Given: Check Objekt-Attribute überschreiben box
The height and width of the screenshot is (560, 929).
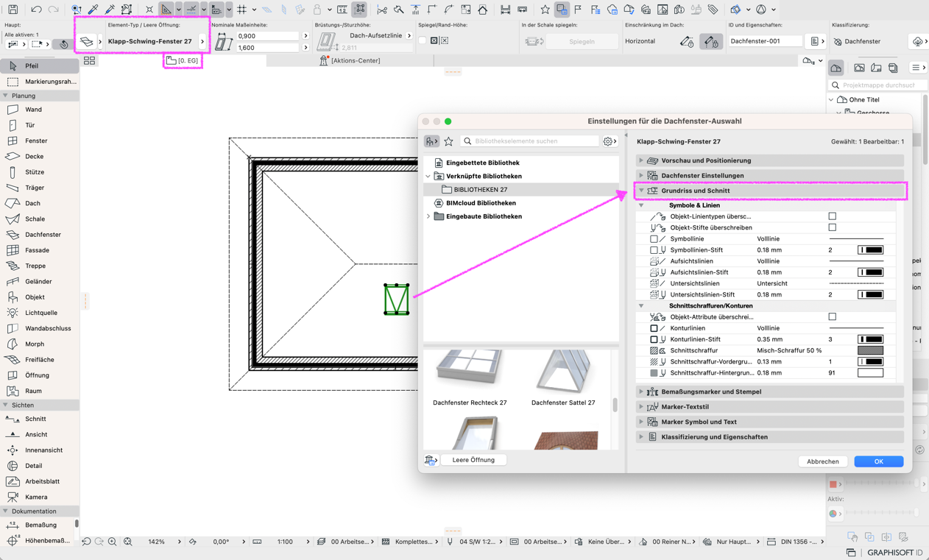Looking at the screenshot, I should pyautogui.click(x=833, y=316).
